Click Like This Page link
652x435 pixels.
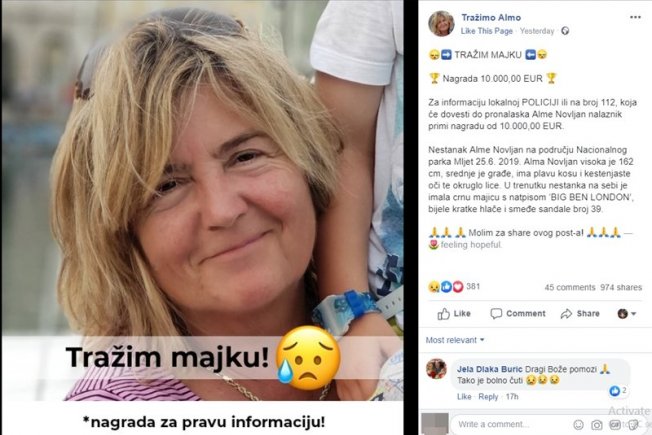[487, 31]
